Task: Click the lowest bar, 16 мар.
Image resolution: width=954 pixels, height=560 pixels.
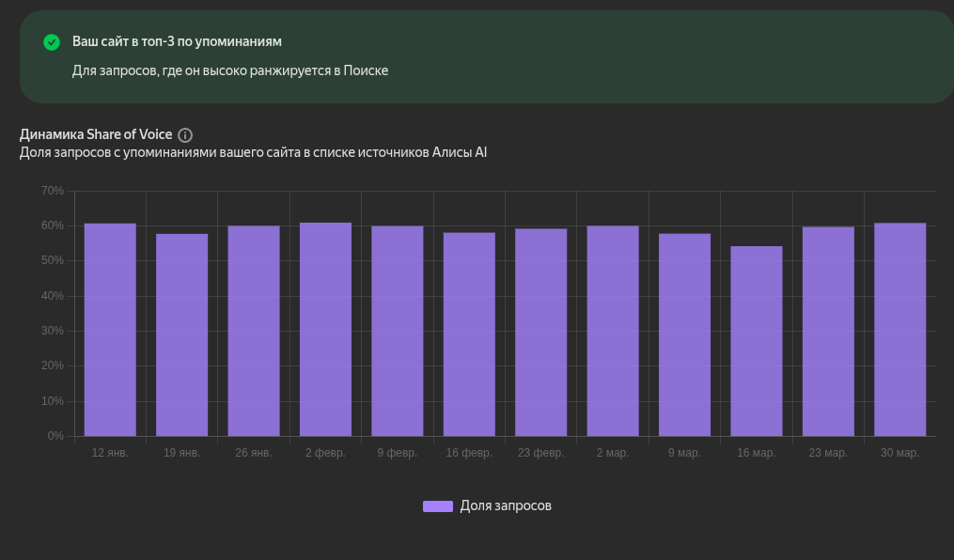Action: [x=757, y=341]
